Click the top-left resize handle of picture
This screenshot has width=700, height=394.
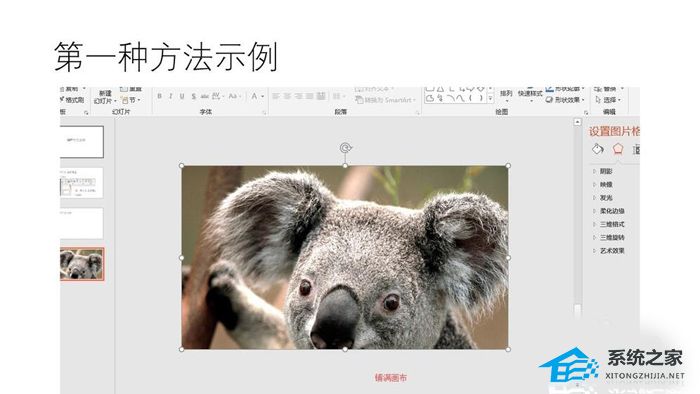pyautogui.click(x=182, y=166)
